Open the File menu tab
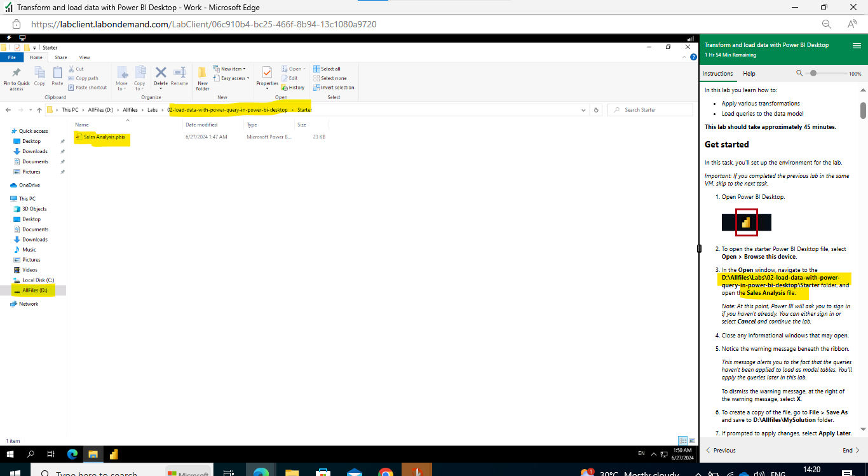 click(11, 57)
